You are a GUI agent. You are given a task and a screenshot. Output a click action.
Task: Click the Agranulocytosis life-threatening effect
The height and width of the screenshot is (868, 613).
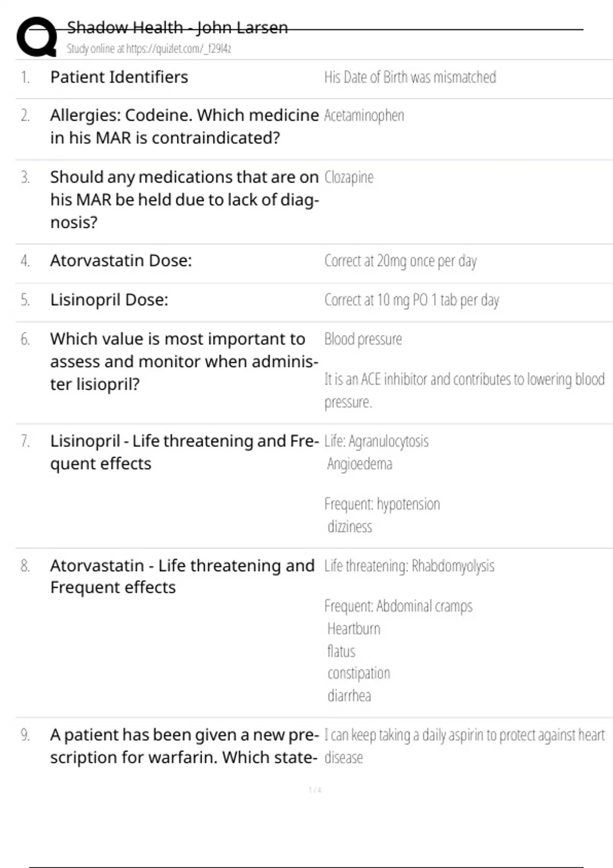click(x=376, y=441)
